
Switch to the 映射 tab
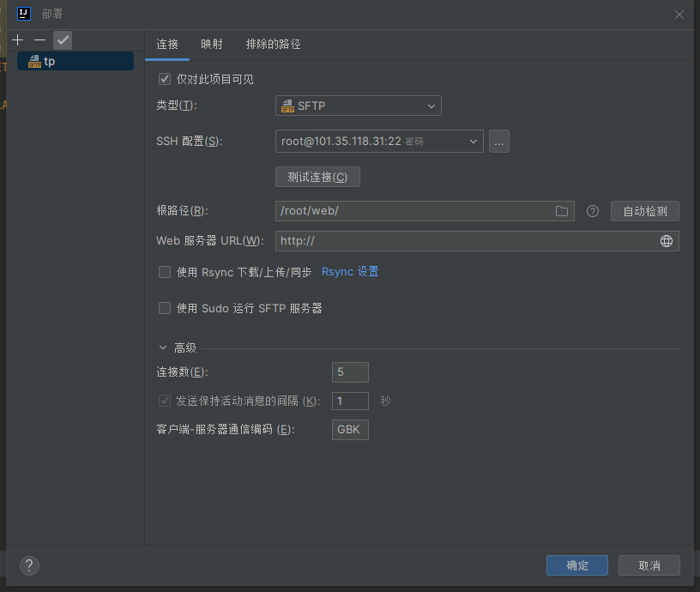tap(212, 45)
